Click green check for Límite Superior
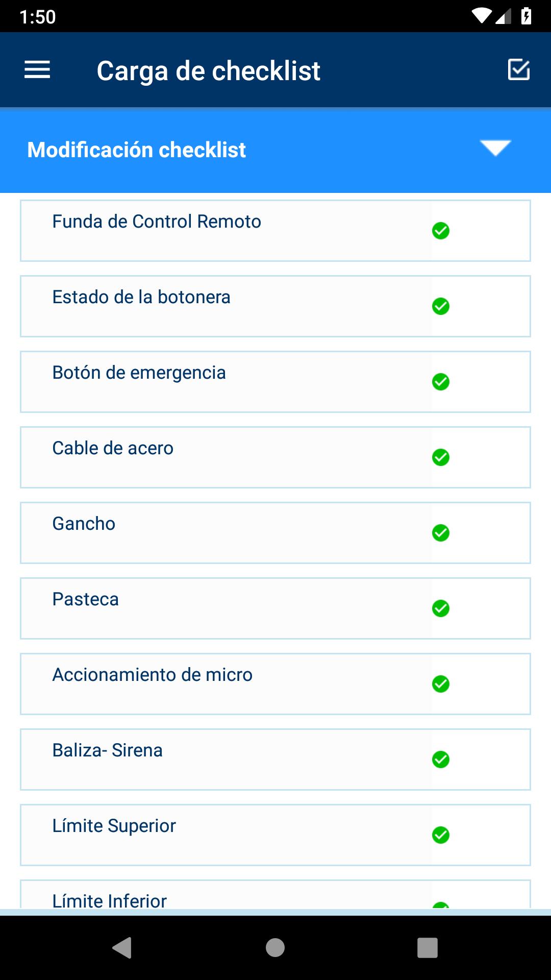Image resolution: width=551 pixels, height=980 pixels. click(441, 835)
